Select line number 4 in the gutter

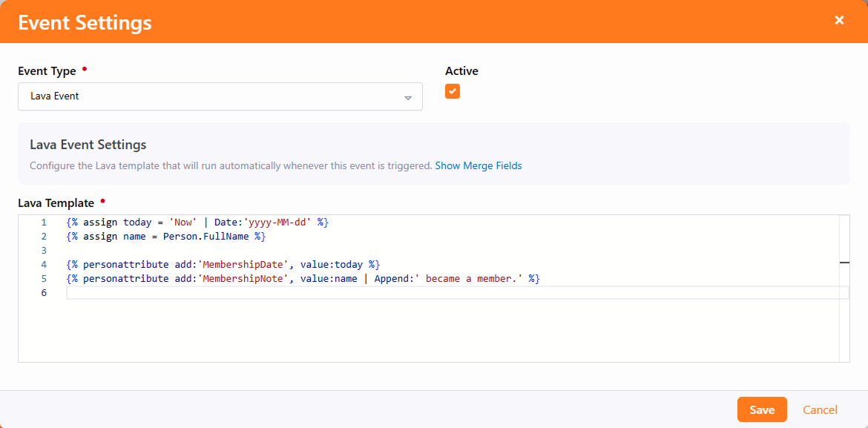[x=44, y=265]
